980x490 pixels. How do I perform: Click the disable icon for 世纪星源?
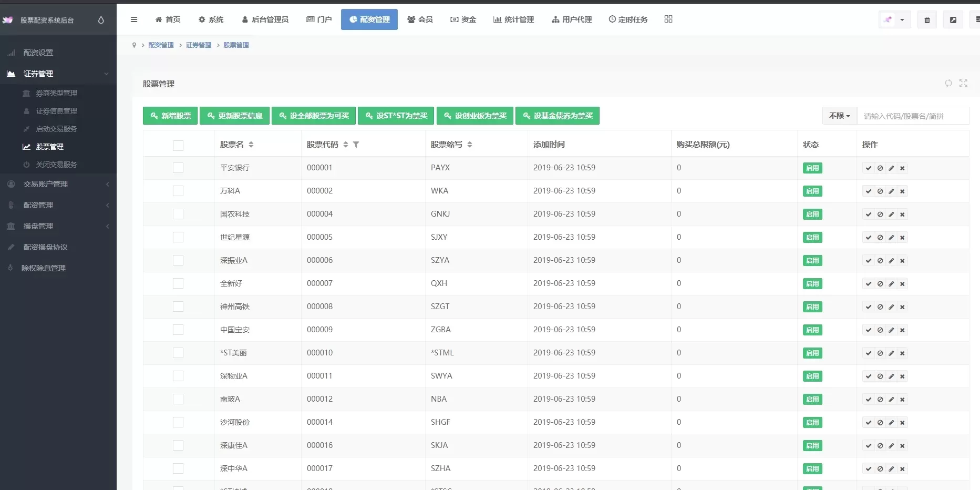coord(880,238)
